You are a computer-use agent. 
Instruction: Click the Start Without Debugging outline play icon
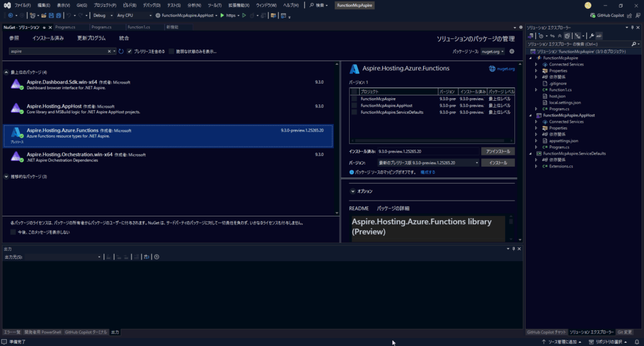(244, 16)
